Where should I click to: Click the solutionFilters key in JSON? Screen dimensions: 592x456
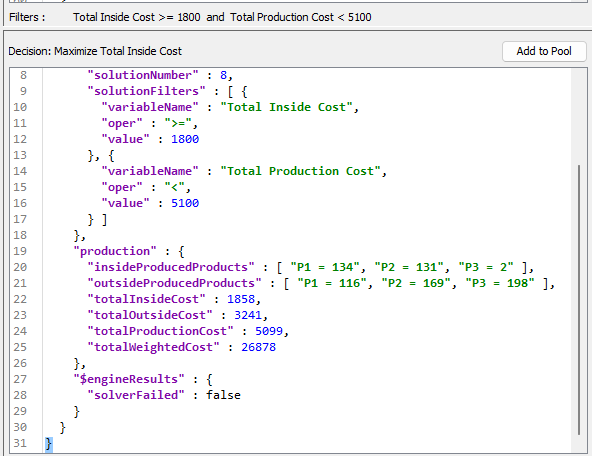click(x=146, y=91)
